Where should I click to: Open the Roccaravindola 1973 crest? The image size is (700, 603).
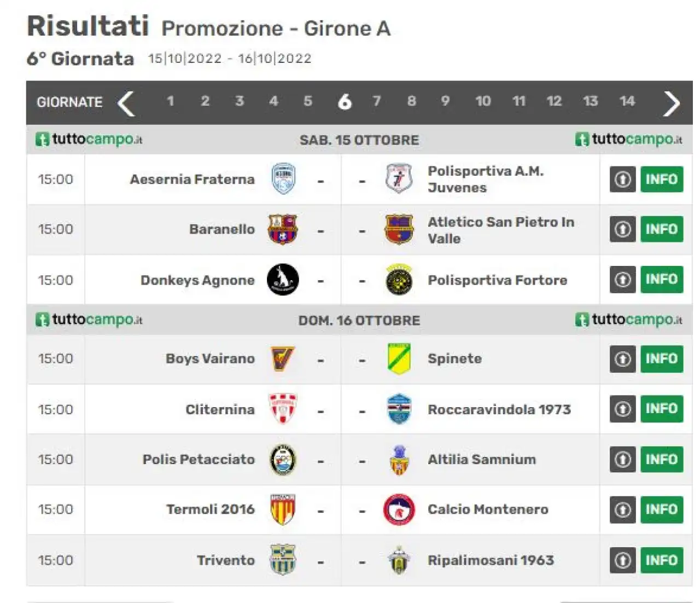click(x=399, y=409)
